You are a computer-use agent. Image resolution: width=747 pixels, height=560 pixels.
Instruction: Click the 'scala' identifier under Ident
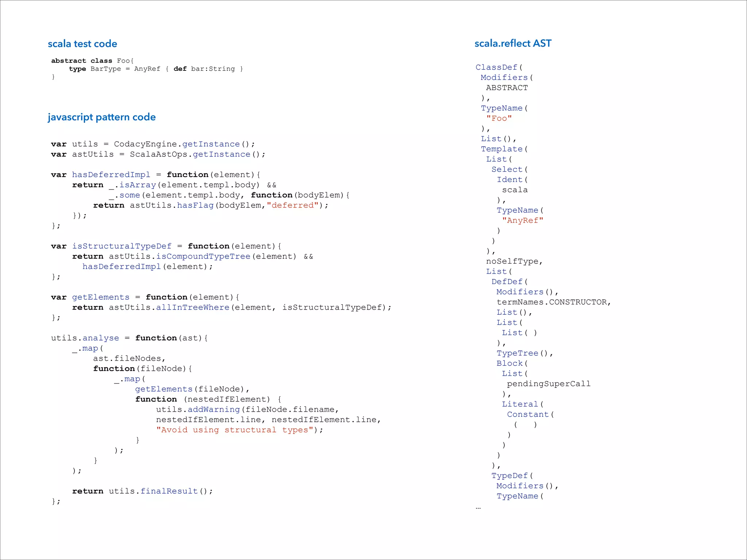[x=515, y=190]
